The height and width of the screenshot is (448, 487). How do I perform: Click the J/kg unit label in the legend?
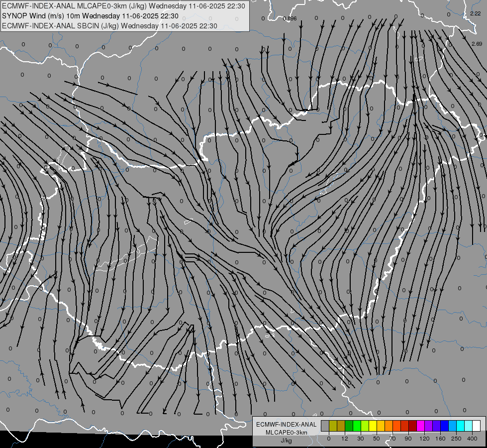[286, 441]
